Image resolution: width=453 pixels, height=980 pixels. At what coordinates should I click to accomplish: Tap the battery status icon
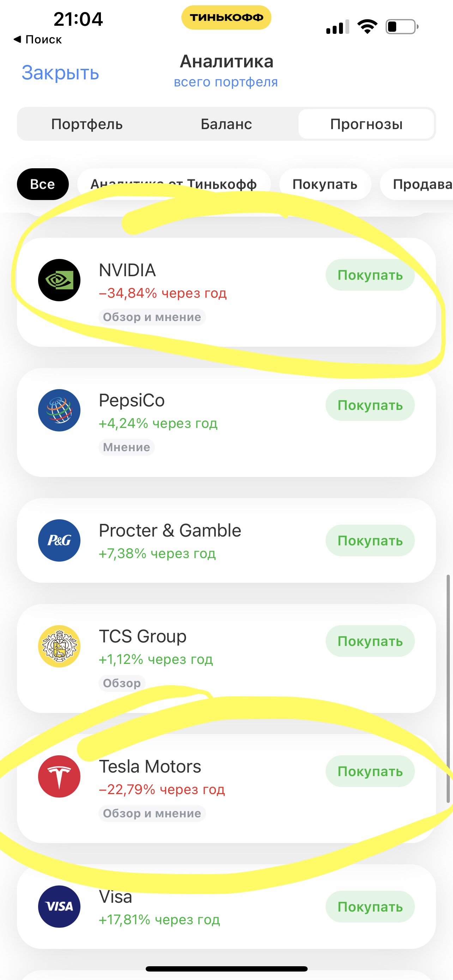coord(402,26)
